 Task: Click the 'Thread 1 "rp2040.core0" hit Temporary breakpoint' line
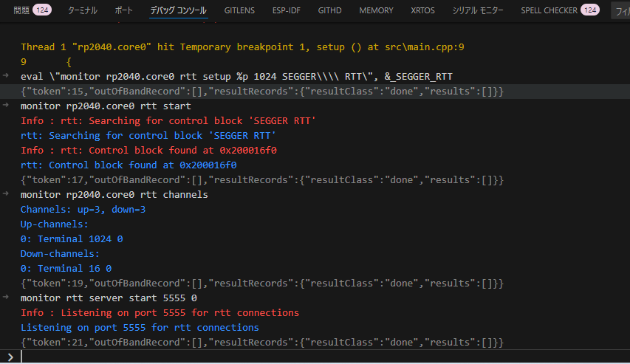pos(242,47)
